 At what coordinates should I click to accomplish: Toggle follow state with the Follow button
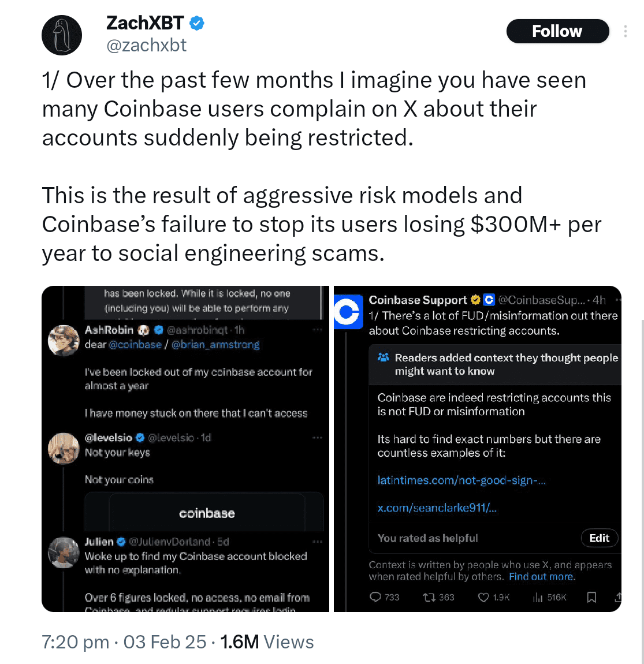click(557, 31)
